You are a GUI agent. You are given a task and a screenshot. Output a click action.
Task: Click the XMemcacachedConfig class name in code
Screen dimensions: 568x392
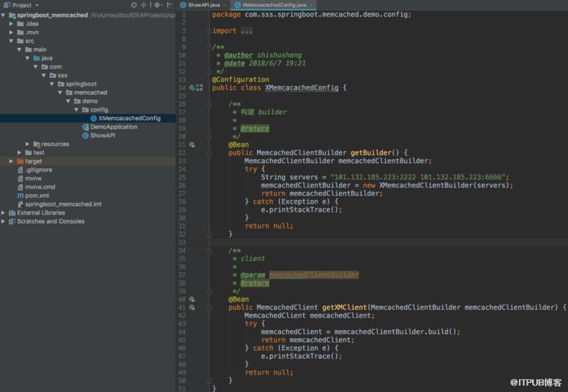click(301, 88)
